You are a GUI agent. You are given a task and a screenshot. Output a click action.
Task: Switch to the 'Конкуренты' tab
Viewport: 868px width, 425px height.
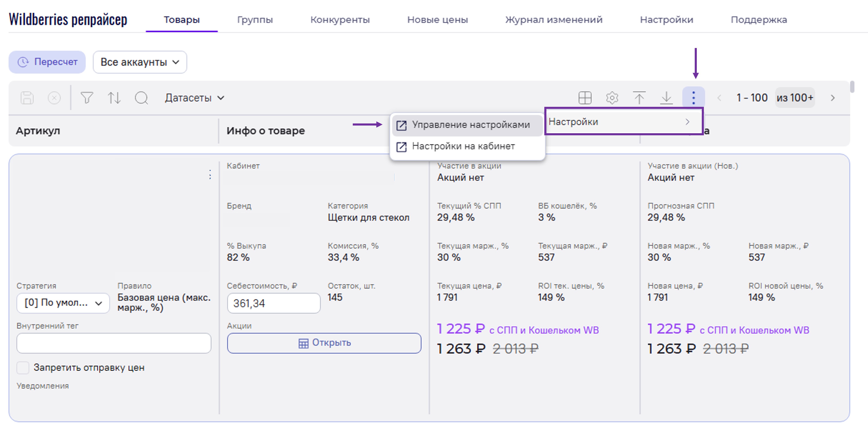tap(340, 20)
